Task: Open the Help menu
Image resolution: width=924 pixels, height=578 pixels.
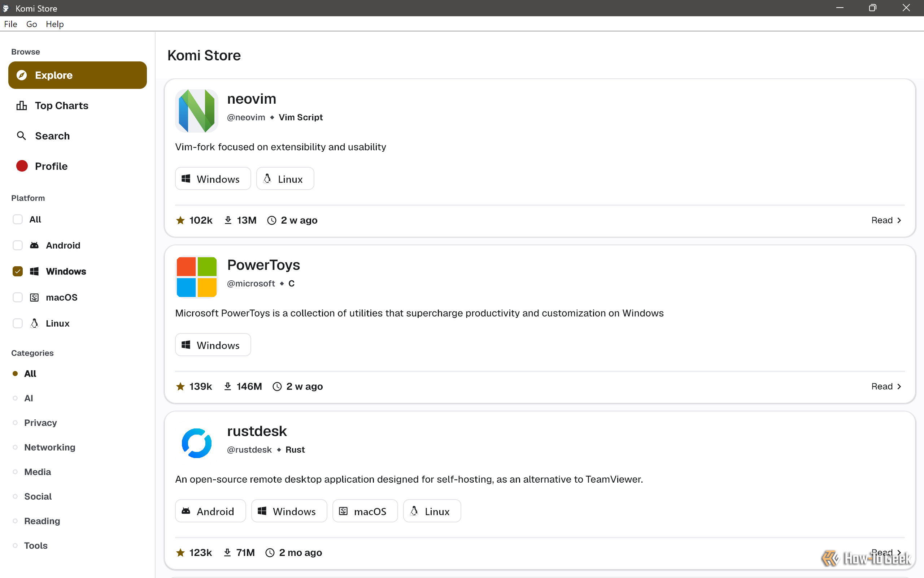Action: [55, 24]
